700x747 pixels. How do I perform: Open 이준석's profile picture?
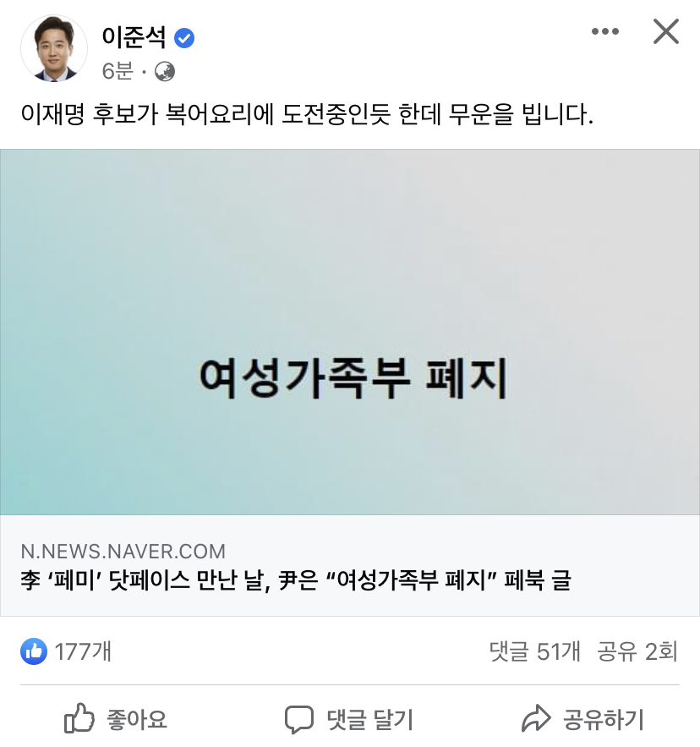click(x=54, y=48)
